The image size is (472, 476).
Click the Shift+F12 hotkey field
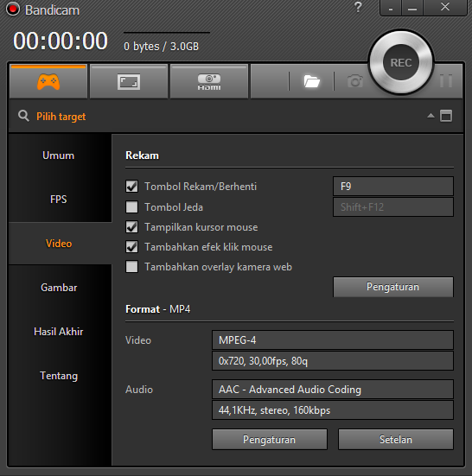point(393,207)
